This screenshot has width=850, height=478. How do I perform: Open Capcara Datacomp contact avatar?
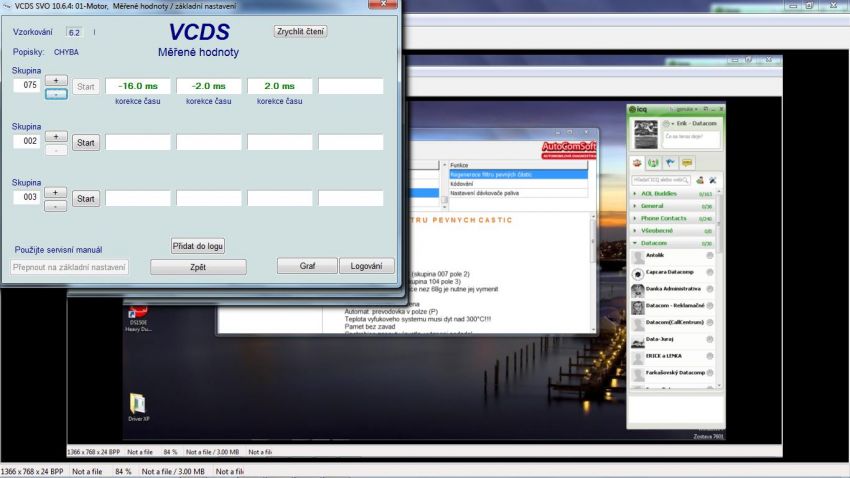tap(638, 273)
